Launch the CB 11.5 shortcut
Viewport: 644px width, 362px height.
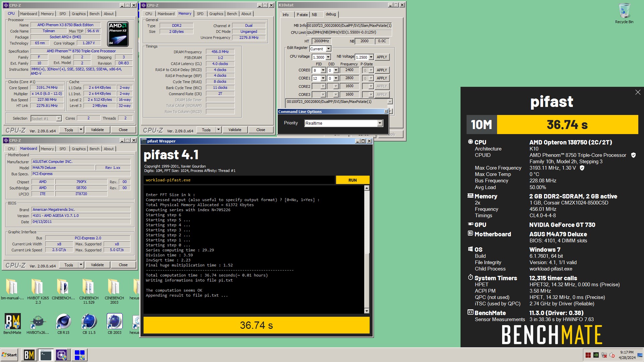89,324
